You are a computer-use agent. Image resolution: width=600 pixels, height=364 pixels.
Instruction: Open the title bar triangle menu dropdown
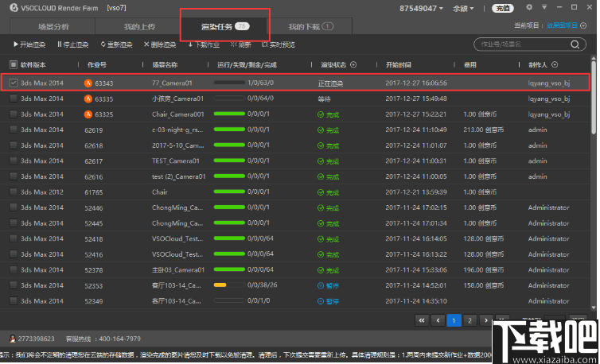click(544, 7)
